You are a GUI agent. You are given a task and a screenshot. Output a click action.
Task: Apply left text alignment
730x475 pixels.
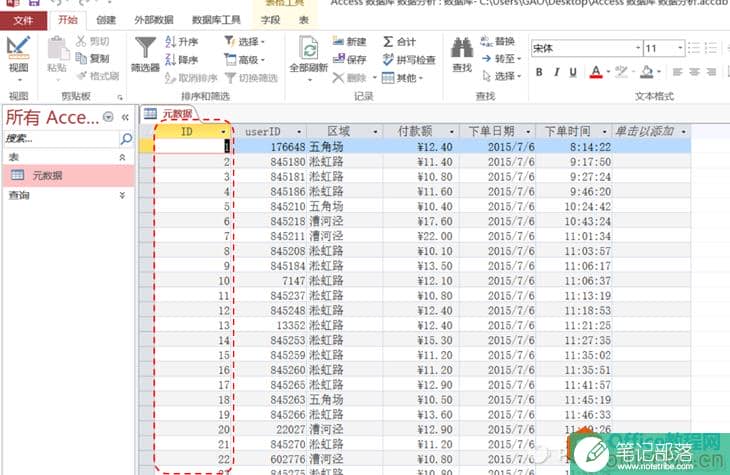(677, 72)
